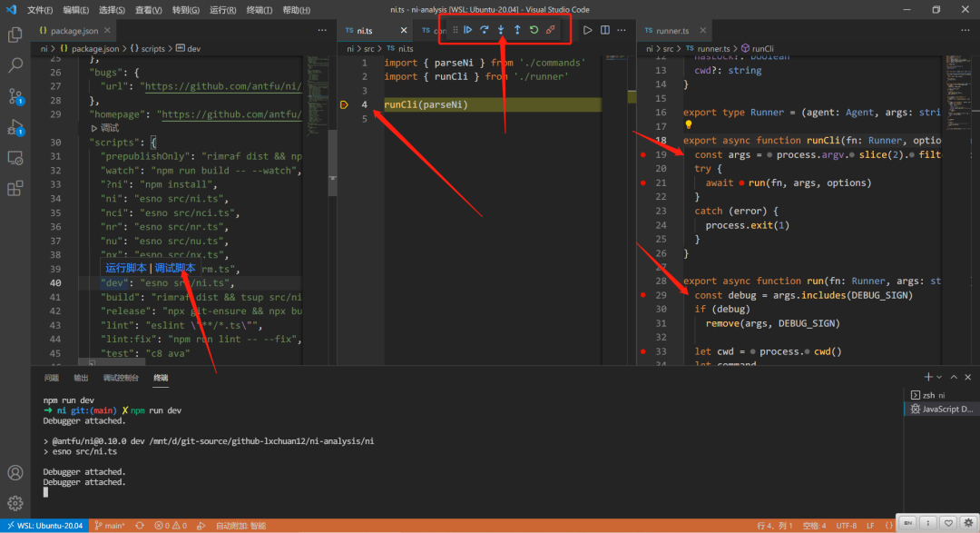Open the 运行(R) menu
Screen dimensions: 980x533
coord(222,10)
